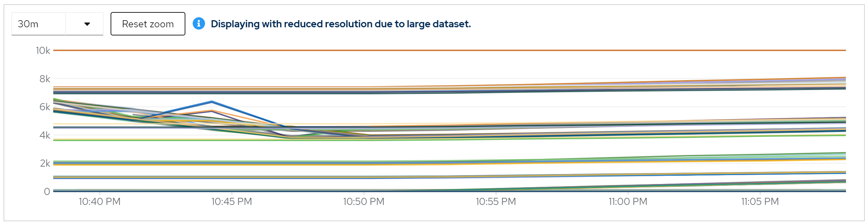Click the 10k y-axis label
The image size is (868, 223).
(43, 51)
